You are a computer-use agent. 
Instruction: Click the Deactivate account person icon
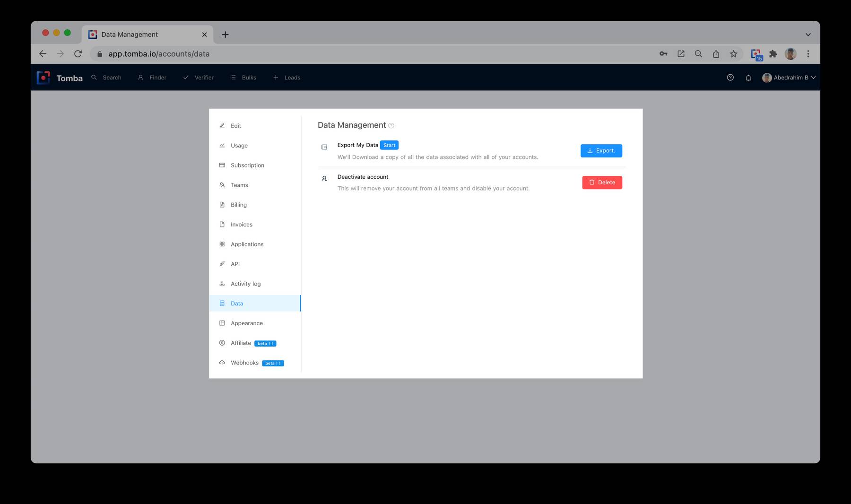click(x=324, y=179)
